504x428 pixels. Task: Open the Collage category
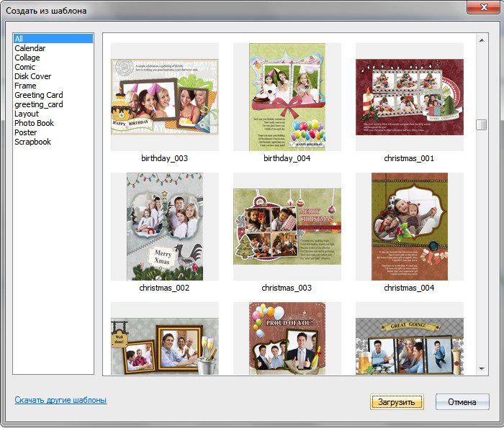click(27, 58)
